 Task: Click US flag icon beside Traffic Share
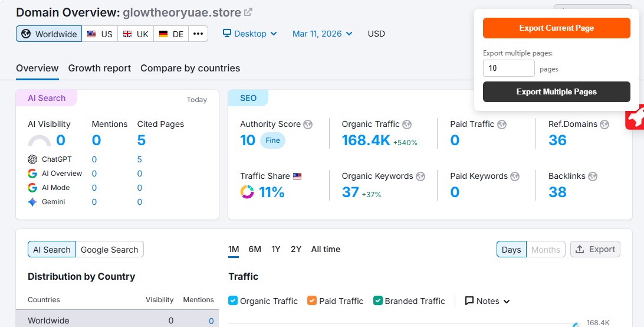coord(297,176)
